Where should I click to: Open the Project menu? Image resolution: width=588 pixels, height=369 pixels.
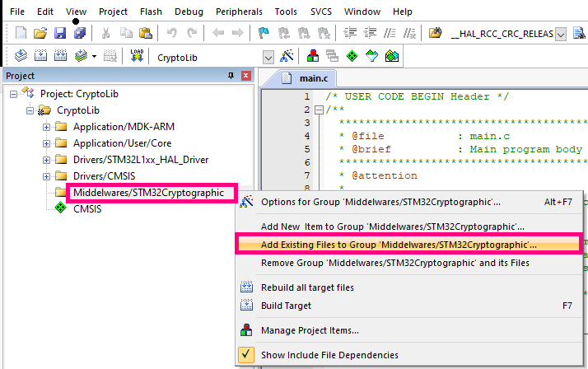coord(114,12)
